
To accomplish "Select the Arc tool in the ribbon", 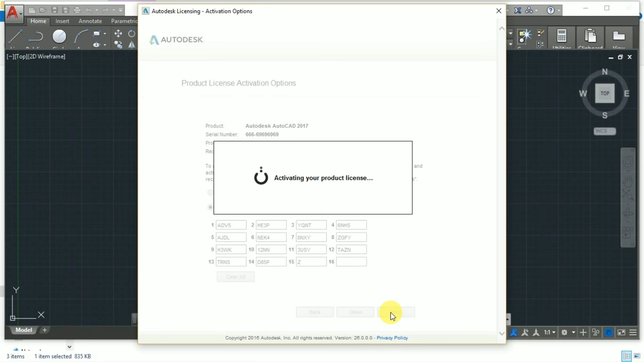I will click(x=80, y=36).
